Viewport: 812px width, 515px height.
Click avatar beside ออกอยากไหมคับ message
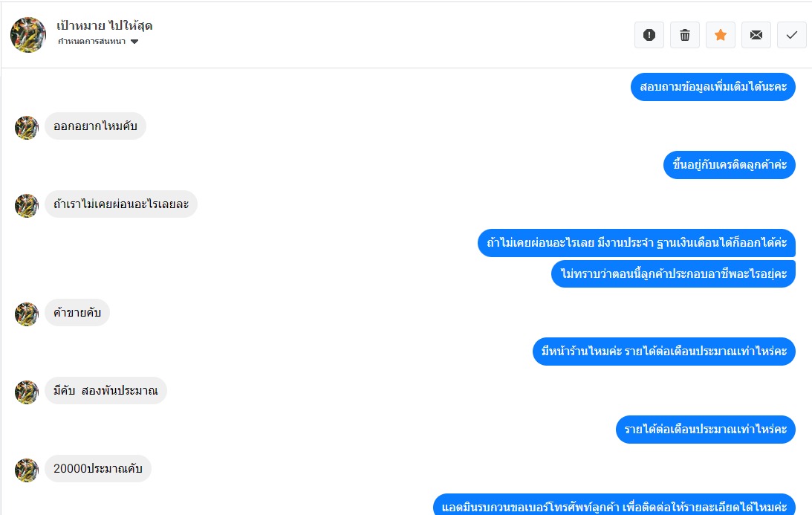point(27,128)
